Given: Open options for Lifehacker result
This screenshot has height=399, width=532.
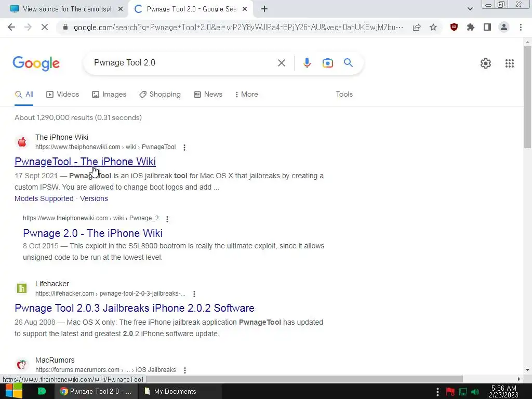Looking at the screenshot, I should coord(194,294).
